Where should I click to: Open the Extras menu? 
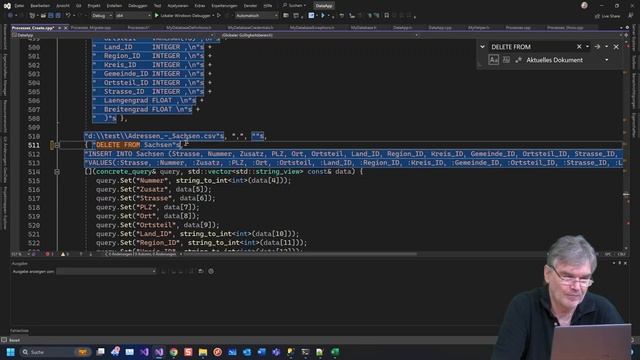click(x=200, y=6)
